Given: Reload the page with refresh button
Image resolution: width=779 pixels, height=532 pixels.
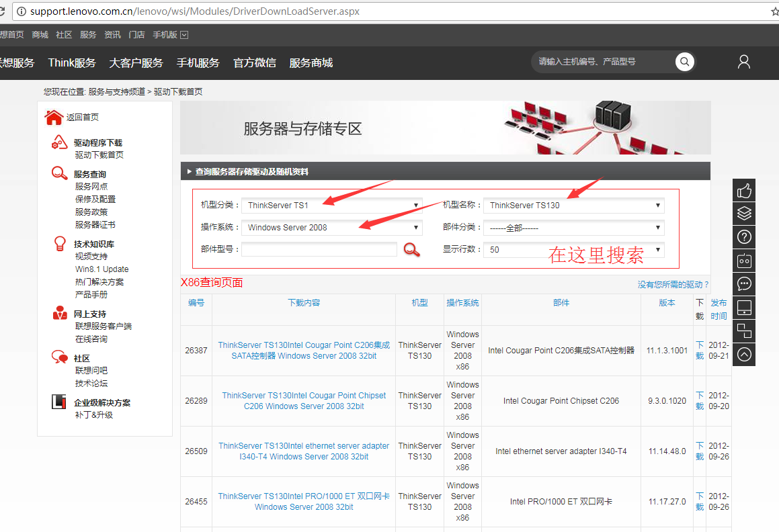Looking at the screenshot, I should (2, 11).
